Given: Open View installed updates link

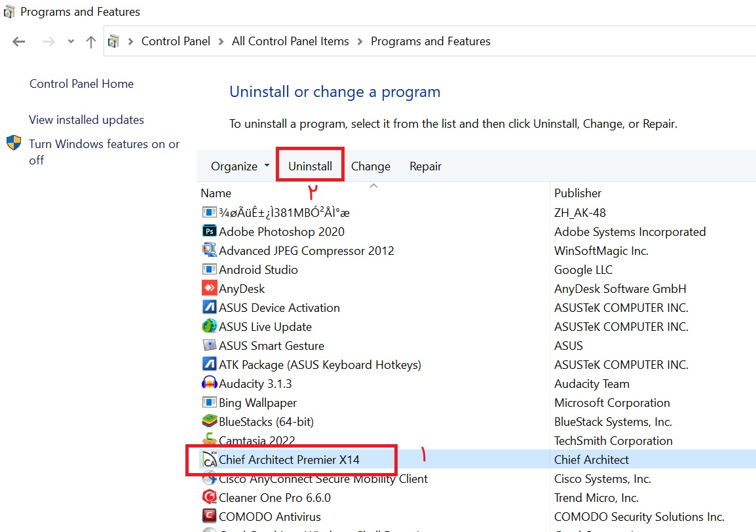Looking at the screenshot, I should tap(86, 120).
